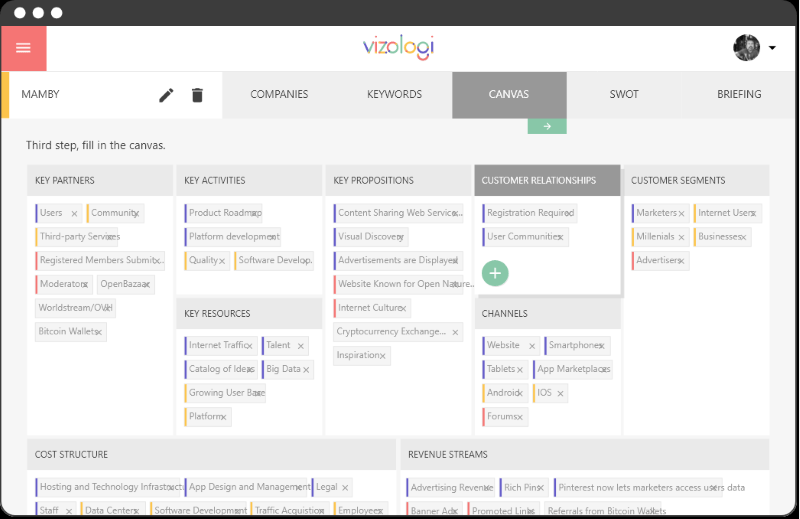Remove the Cryptocurrency Exchange tag
Image resolution: width=800 pixels, height=519 pixels.
pos(455,333)
